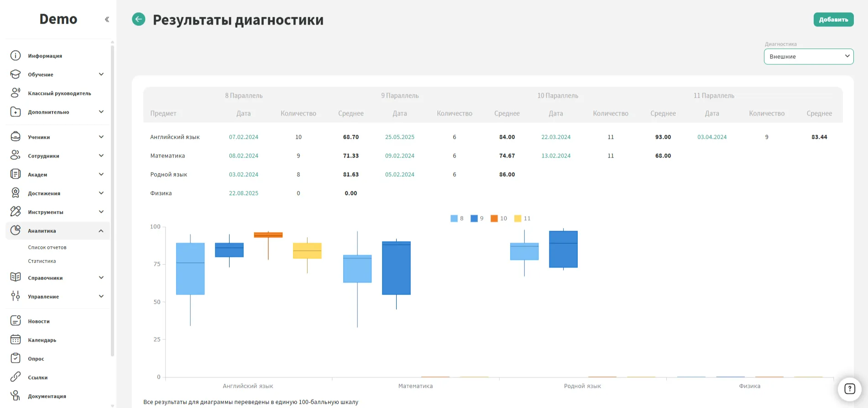This screenshot has height=408, width=868.
Task: Collapse the sidebar with double-chevron icon
Action: [107, 19]
